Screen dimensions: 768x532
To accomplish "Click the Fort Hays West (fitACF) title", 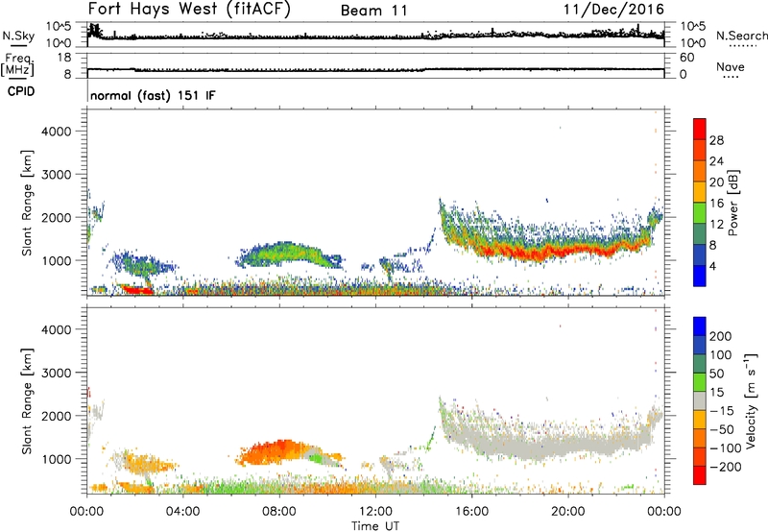I will coord(189,9).
